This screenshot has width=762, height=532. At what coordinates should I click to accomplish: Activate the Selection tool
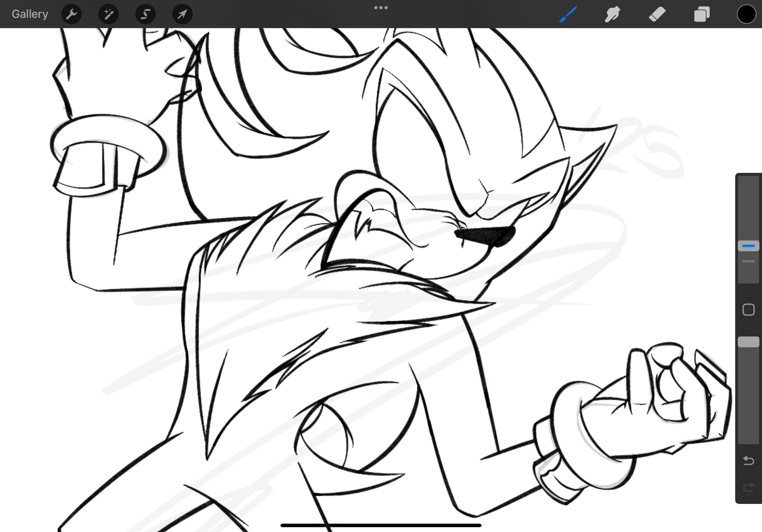(145, 14)
